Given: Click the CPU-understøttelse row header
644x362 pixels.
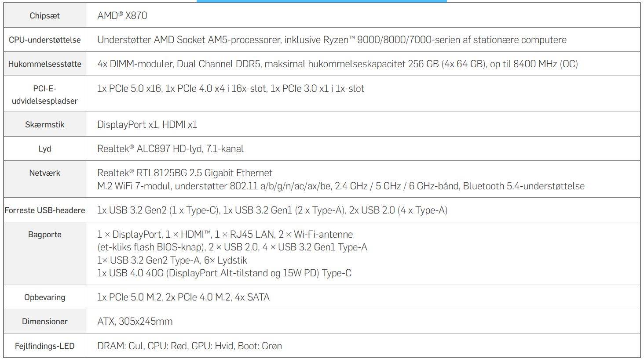Looking at the screenshot, I should click(44, 40).
